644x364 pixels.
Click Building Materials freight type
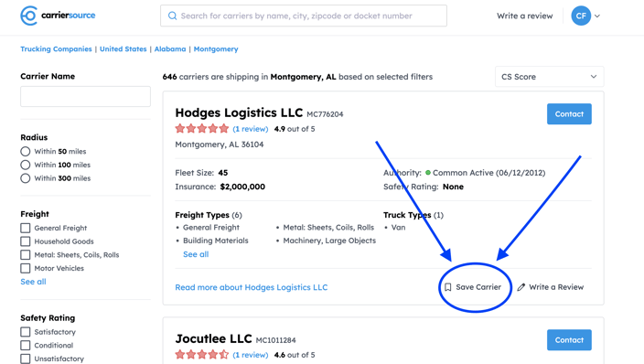pyautogui.click(x=216, y=241)
